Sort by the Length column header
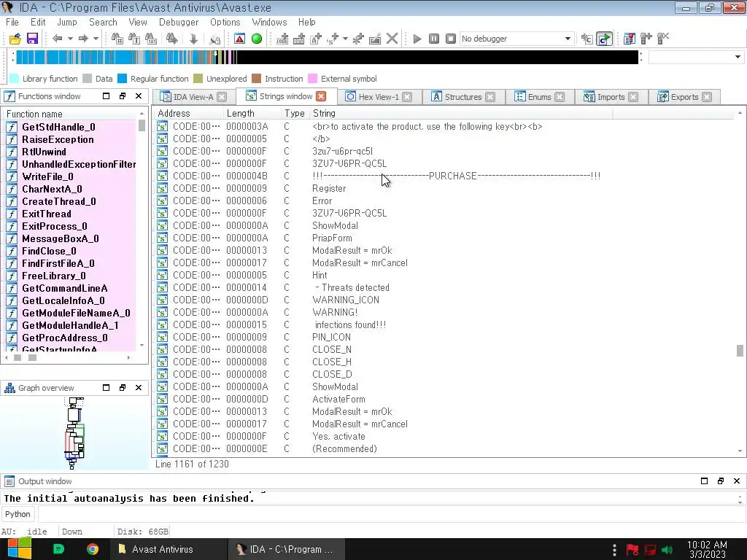 (x=252, y=113)
